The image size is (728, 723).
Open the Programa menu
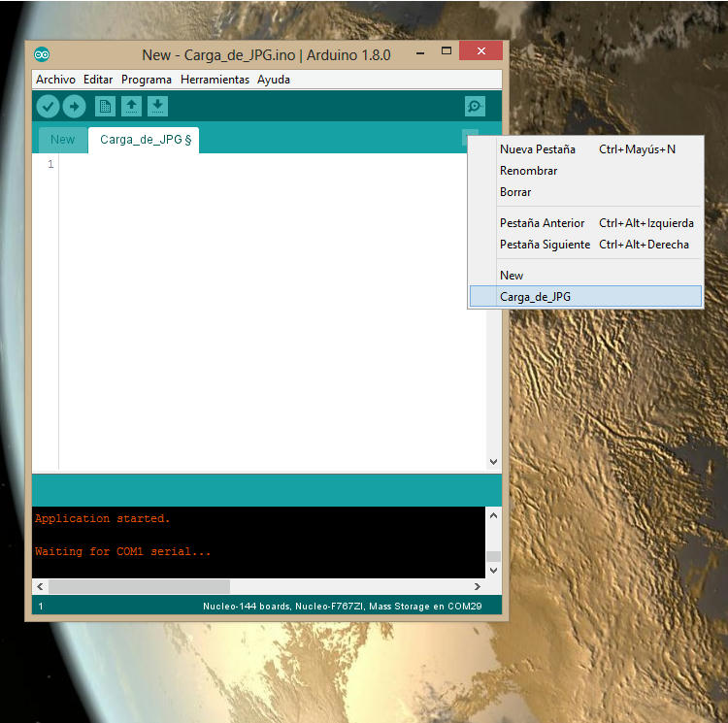pos(147,80)
